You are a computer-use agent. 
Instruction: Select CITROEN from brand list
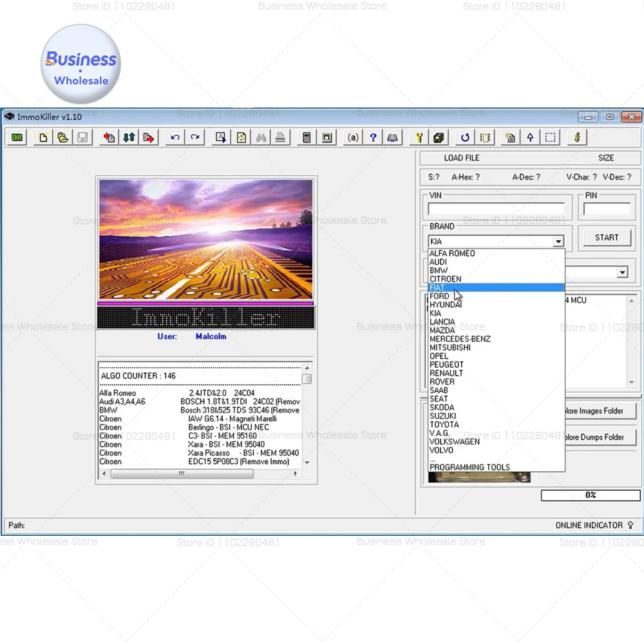tap(496, 279)
